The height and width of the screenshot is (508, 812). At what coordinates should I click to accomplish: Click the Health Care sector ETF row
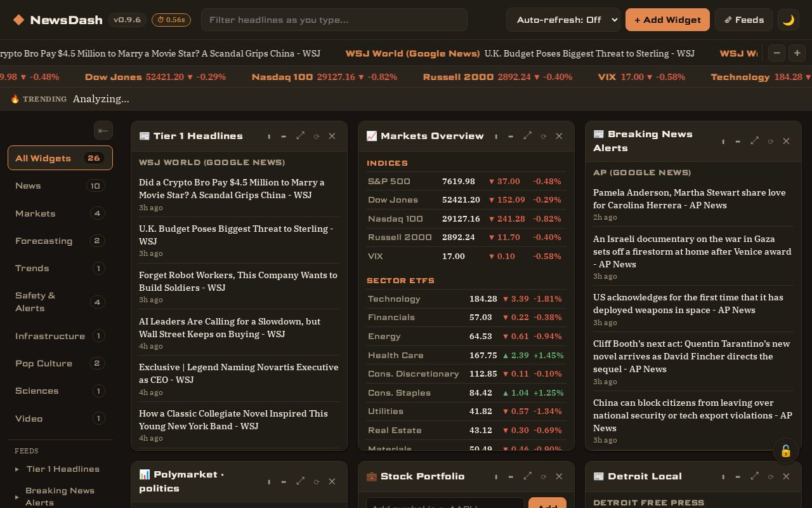click(466, 356)
